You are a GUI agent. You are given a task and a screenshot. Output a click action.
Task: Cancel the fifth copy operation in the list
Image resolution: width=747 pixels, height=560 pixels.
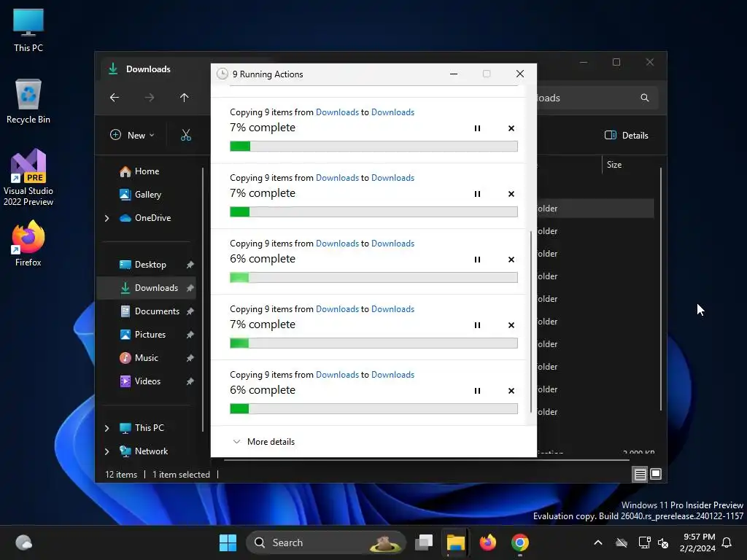511,391
